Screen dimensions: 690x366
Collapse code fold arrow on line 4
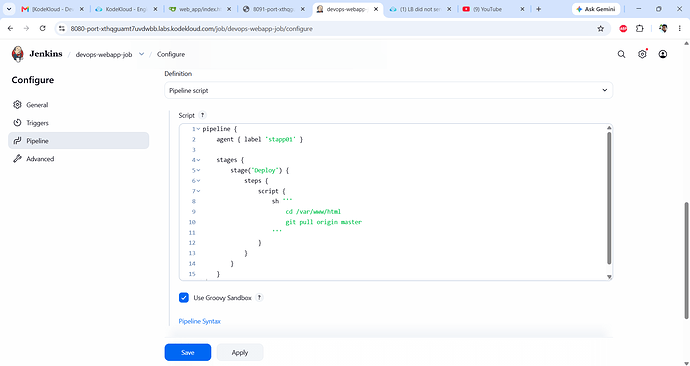point(198,160)
